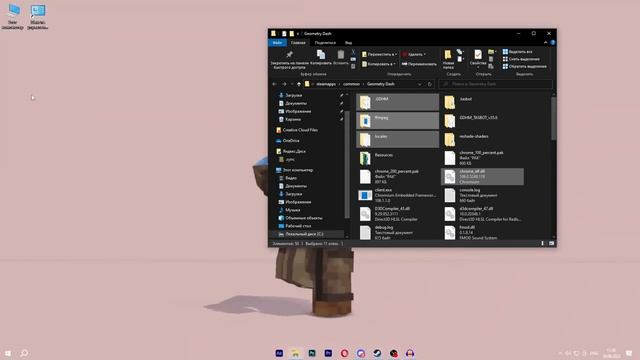Go forward with the navigation arrow
The width and height of the screenshot is (640, 360).
(284, 84)
